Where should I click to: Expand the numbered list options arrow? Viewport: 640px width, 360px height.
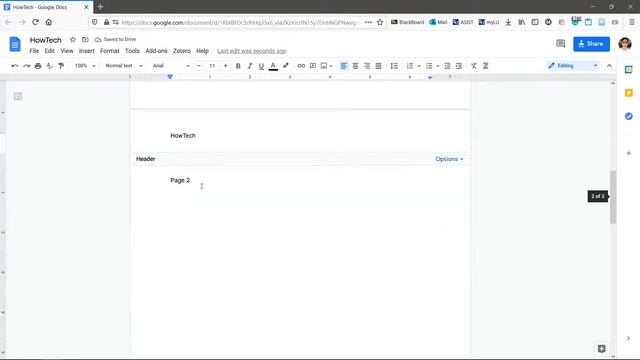419,66
